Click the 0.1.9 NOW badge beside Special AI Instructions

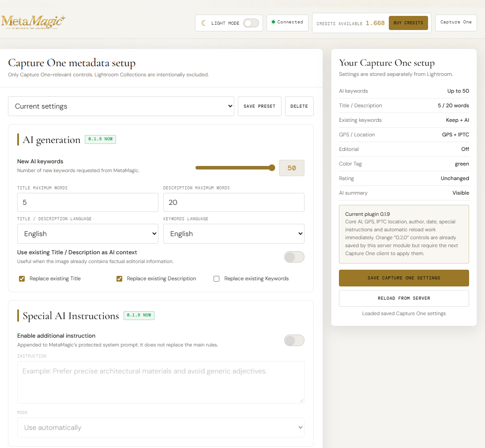click(x=139, y=315)
